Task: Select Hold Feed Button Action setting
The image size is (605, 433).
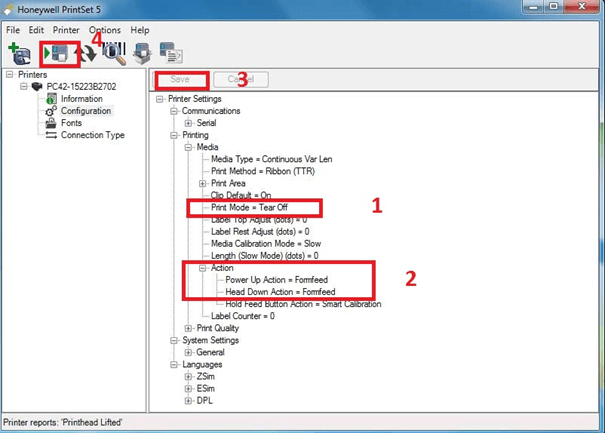Action: tap(303, 304)
